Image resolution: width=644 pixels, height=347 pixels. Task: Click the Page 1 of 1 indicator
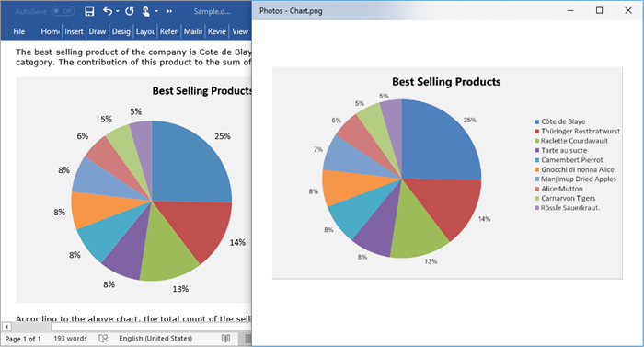tap(23, 339)
